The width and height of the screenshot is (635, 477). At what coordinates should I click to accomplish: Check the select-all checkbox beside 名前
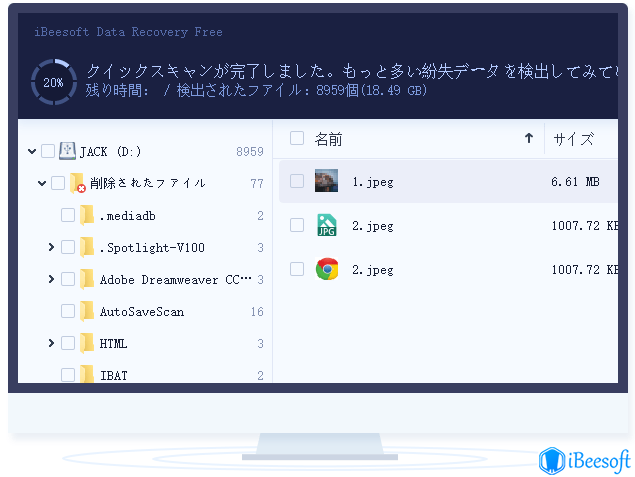(x=297, y=138)
